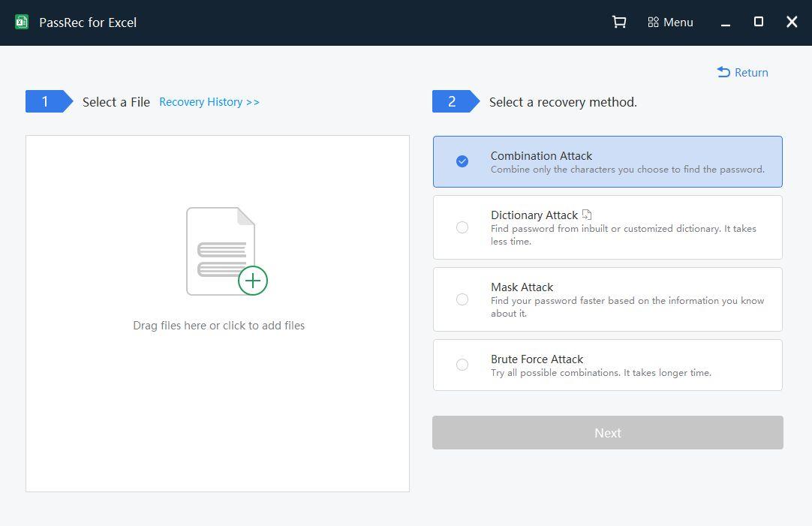
Task: Choose the Brute Force Attack radio button
Action: click(462, 365)
